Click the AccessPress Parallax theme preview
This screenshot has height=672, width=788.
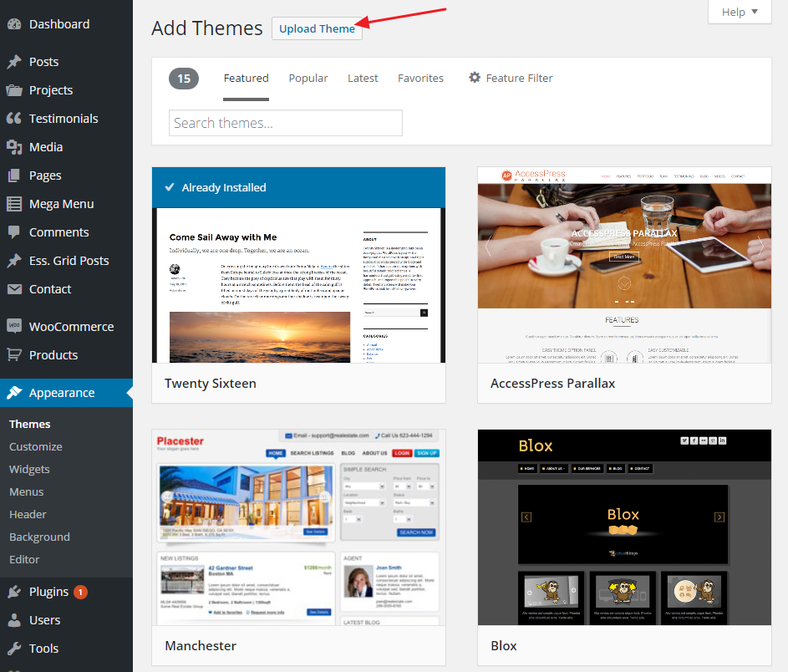coord(624,265)
